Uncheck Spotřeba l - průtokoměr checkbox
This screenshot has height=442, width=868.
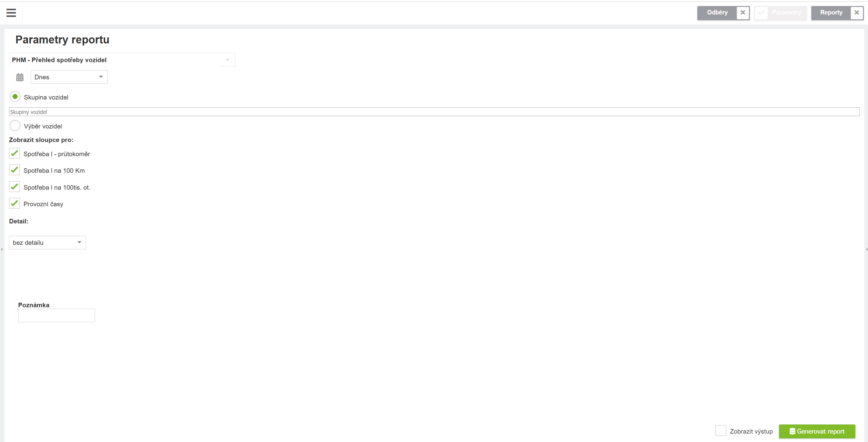point(14,153)
